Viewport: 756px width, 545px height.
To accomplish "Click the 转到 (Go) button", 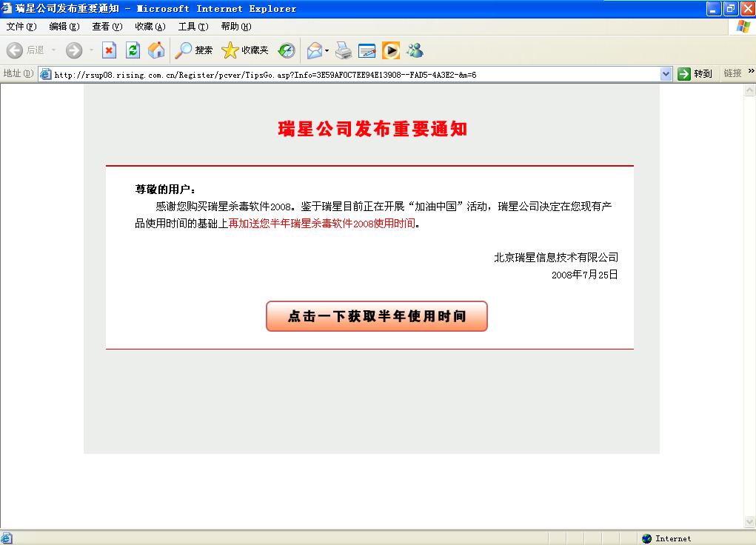I will [x=695, y=74].
